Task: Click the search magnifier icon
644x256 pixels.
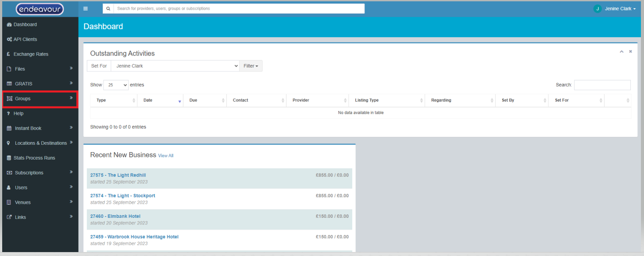Action: pyautogui.click(x=108, y=8)
